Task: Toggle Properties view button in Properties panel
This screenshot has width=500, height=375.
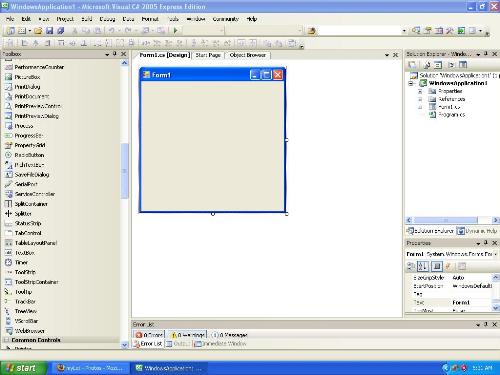Action: (437, 266)
